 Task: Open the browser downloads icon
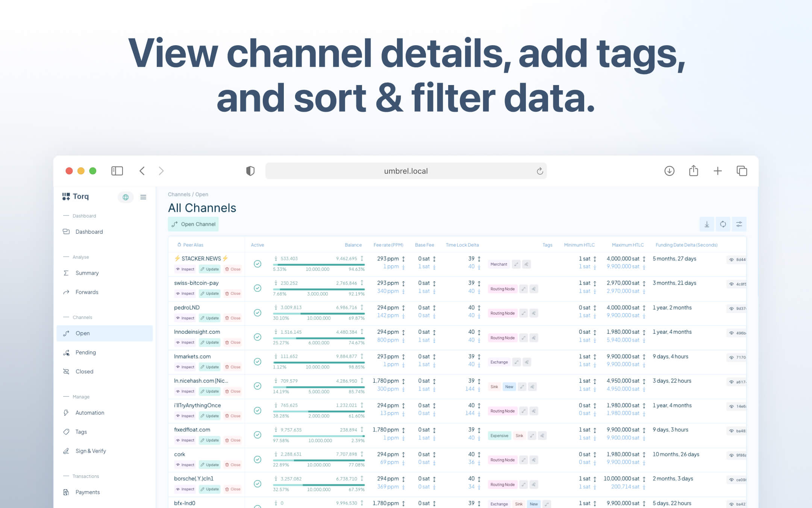669,171
